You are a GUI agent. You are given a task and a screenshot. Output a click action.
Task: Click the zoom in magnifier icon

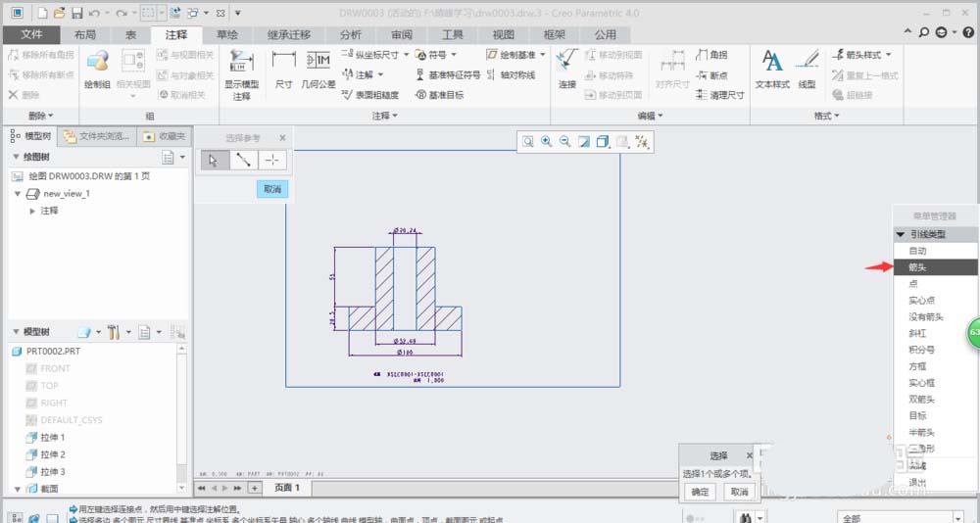click(547, 142)
